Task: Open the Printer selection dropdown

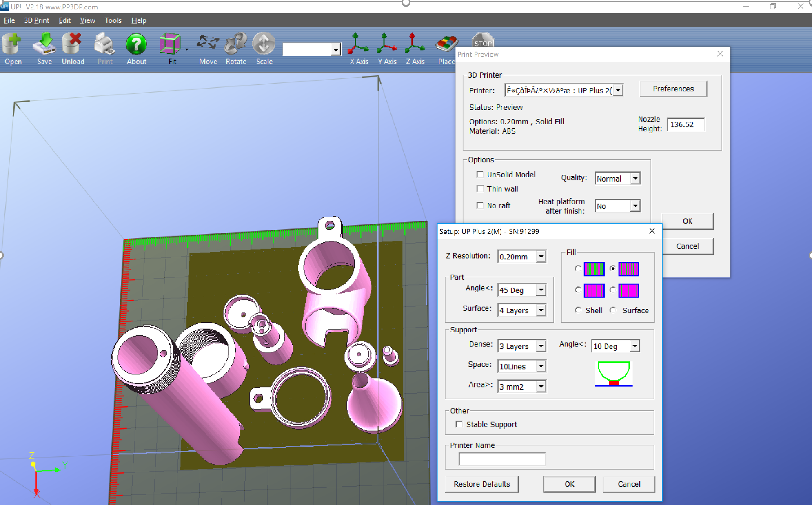Action: (x=618, y=90)
